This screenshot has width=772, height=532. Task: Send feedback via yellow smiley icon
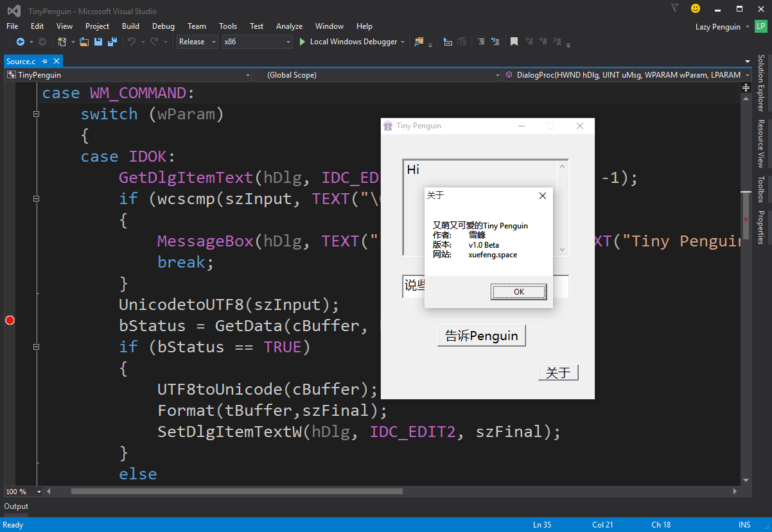[x=696, y=8]
